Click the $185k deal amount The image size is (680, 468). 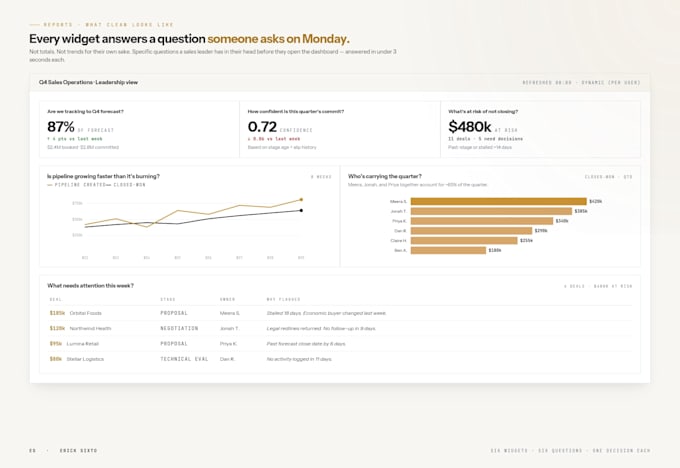pos(57,313)
